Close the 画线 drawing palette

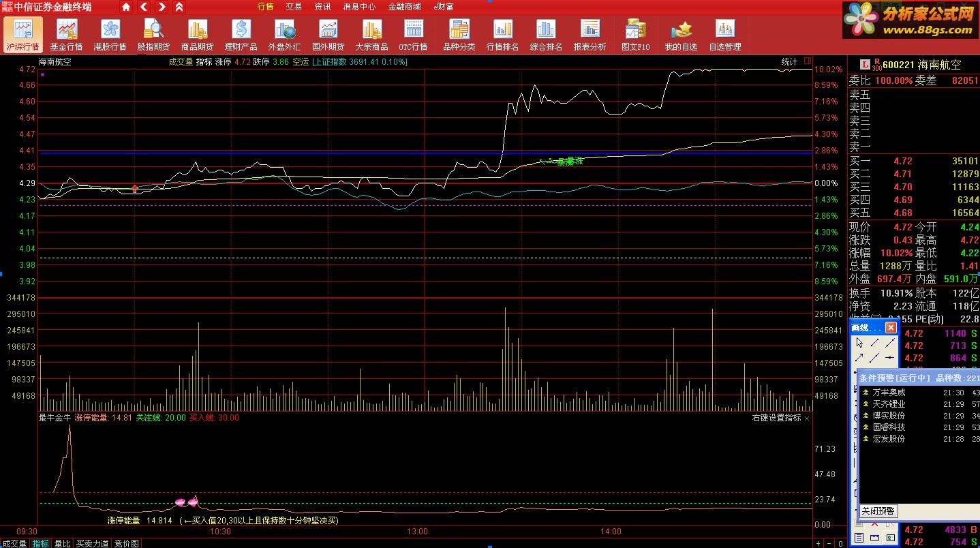click(x=891, y=328)
